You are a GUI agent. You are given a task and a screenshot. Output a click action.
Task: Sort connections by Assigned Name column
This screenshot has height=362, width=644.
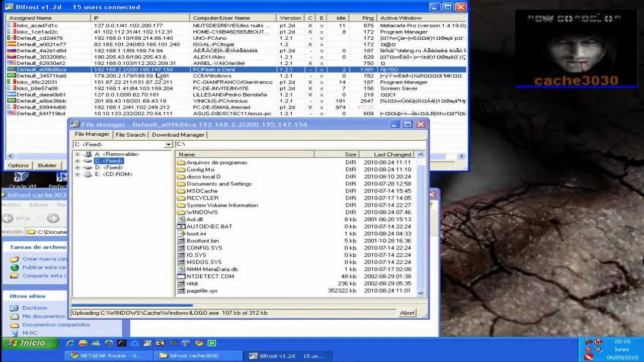(x=48, y=18)
